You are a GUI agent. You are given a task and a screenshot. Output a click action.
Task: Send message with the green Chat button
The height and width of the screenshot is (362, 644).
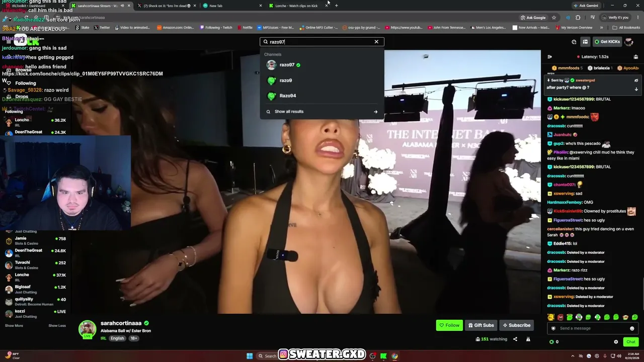[630, 342]
